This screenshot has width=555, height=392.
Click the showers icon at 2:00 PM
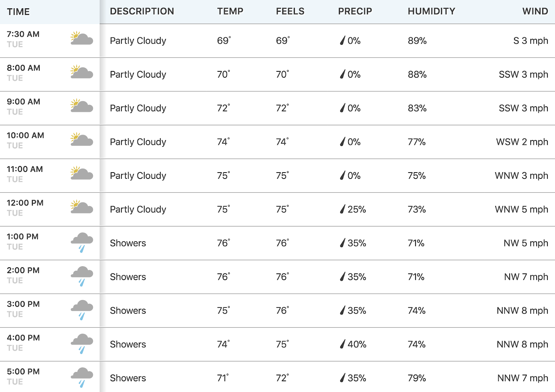[82, 277]
